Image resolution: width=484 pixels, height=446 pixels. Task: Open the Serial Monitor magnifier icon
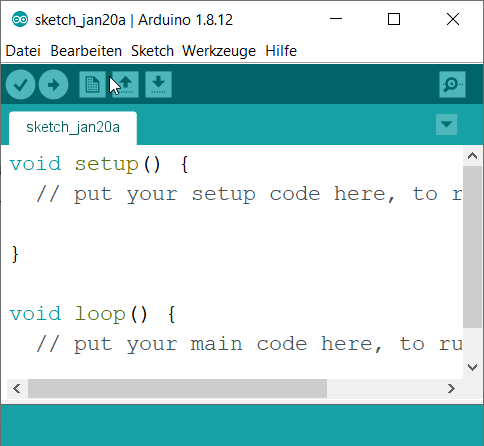click(452, 85)
